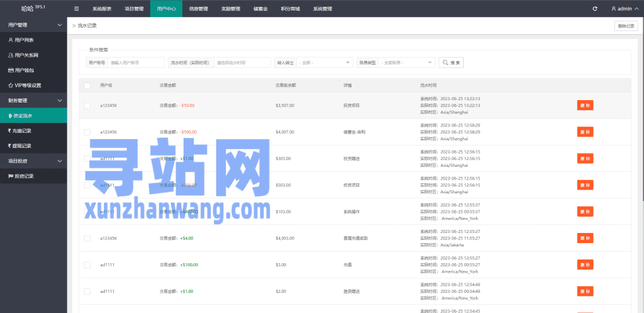Check the row with balance $303.00
The height and width of the screenshot is (313, 644).
[x=87, y=158]
